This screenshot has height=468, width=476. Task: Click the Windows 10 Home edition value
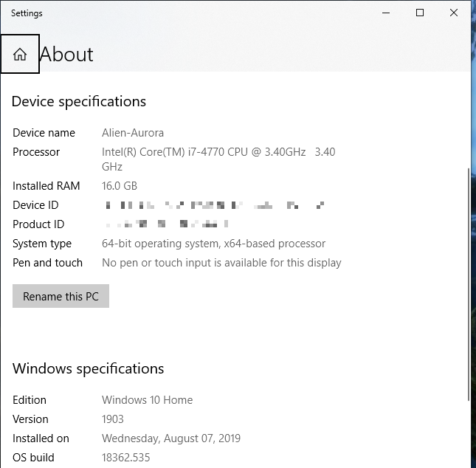coord(147,400)
